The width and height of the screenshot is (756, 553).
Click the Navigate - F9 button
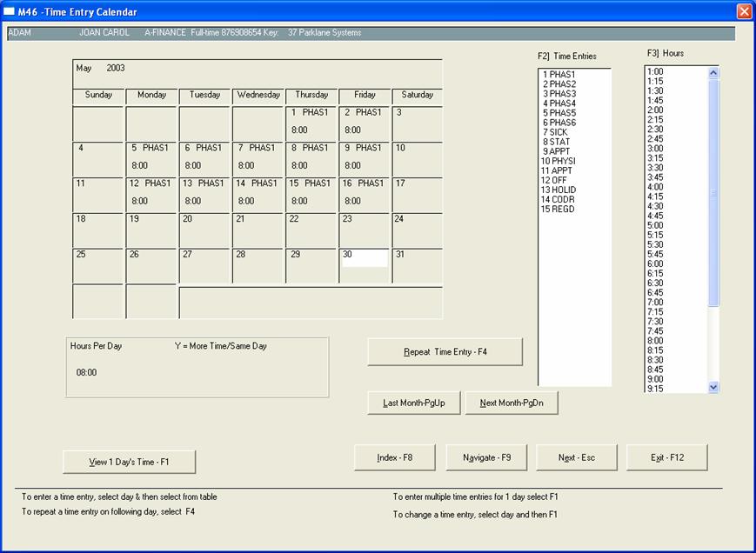(x=486, y=457)
